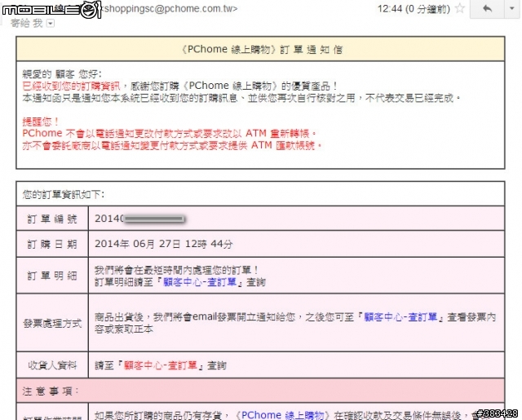This screenshot has height=420, width=522.
Task: Open the more actions dropdown next to reply
Action: tap(512, 9)
